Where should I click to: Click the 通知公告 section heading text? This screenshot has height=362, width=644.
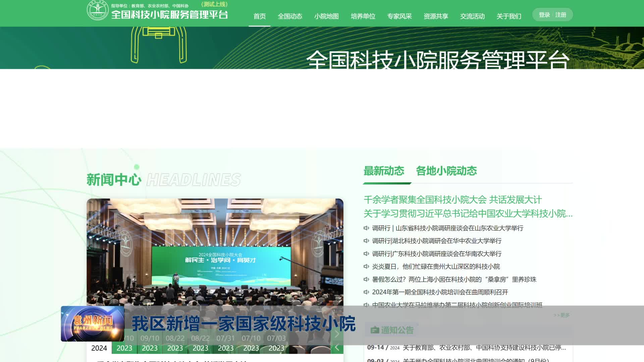[397, 330]
